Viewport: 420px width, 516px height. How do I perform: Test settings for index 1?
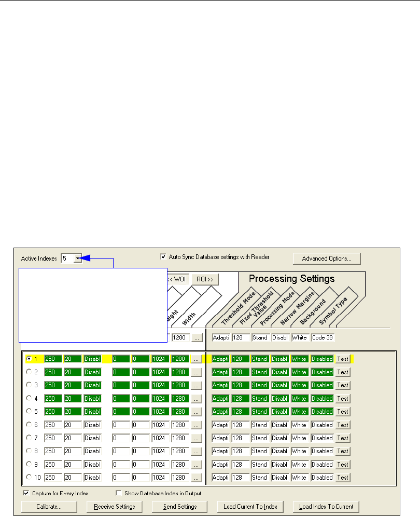click(x=343, y=359)
